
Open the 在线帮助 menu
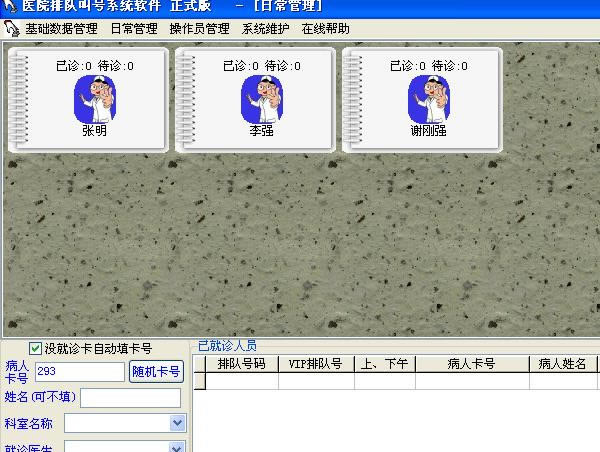click(x=325, y=29)
